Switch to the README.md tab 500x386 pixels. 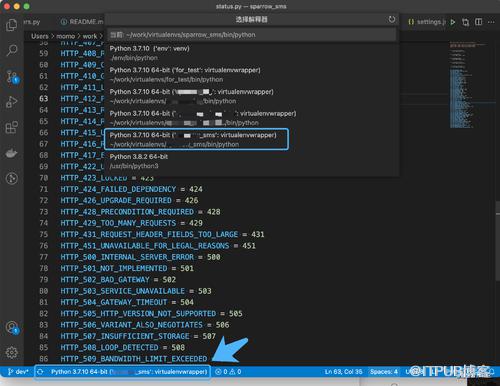(x=82, y=22)
